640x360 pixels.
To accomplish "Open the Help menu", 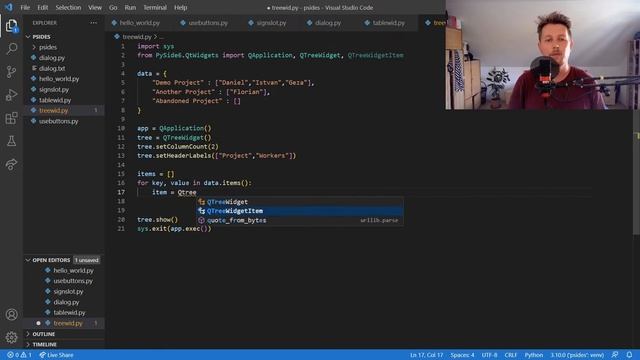I will coord(180,7).
